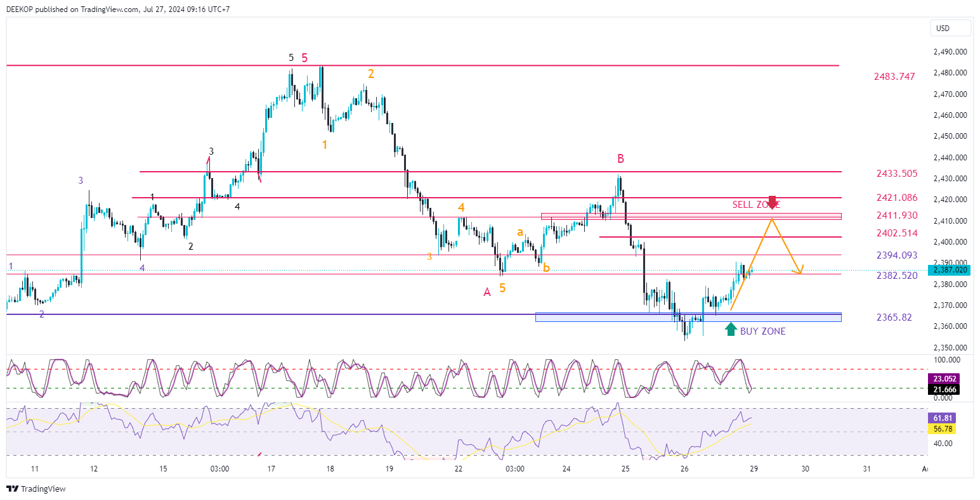
Task: Click date 22 on time axis
Action: tap(459, 469)
